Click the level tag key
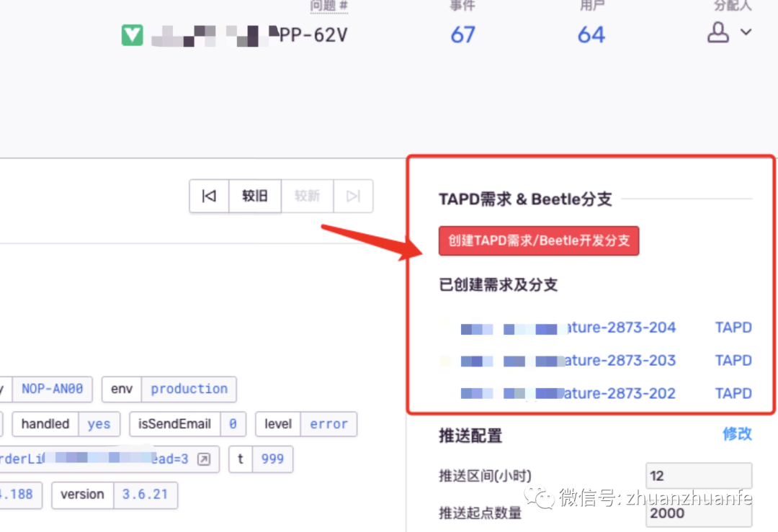Viewport: 778px width, 532px height. click(x=278, y=425)
